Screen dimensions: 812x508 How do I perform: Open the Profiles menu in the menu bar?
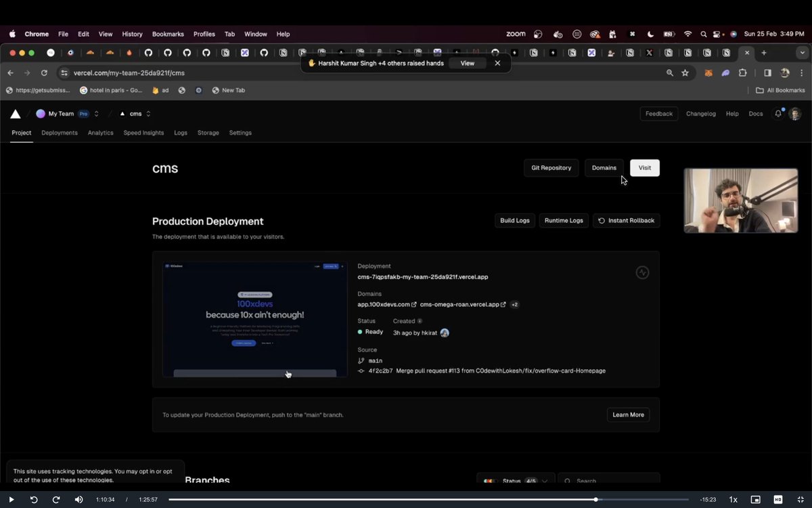pos(204,34)
